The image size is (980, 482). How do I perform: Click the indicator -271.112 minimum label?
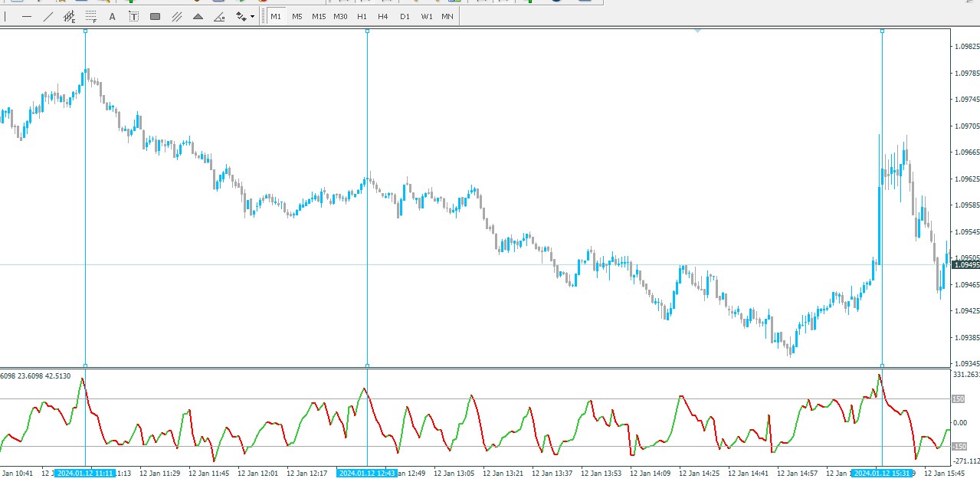pos(966,461)
